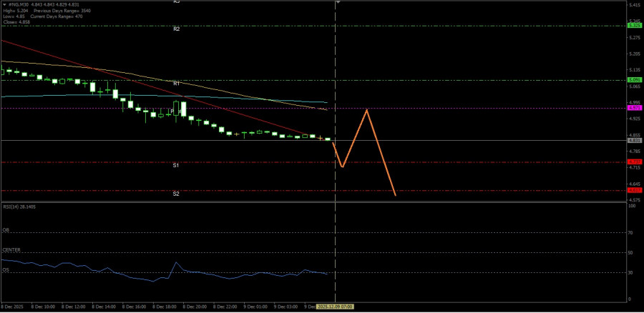Click the chart shift triangle marker at top
This screenshot has width=644, height=313.
pos(338,3)
